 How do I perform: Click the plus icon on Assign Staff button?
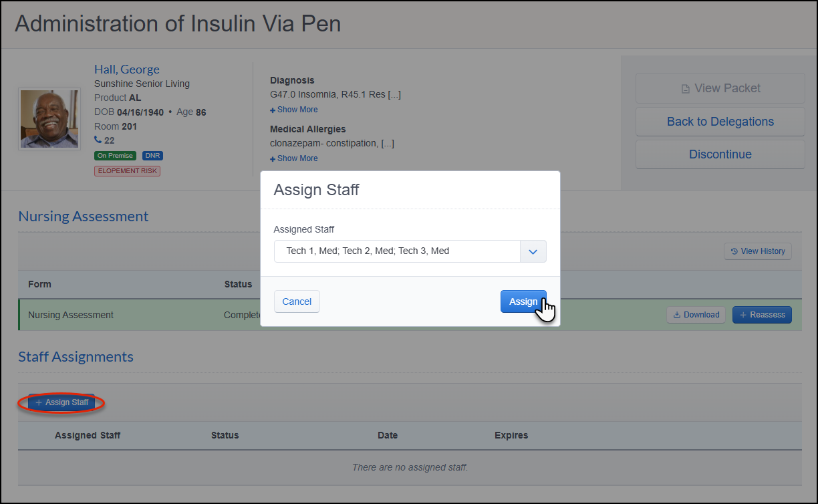click(x=39, y=402)
